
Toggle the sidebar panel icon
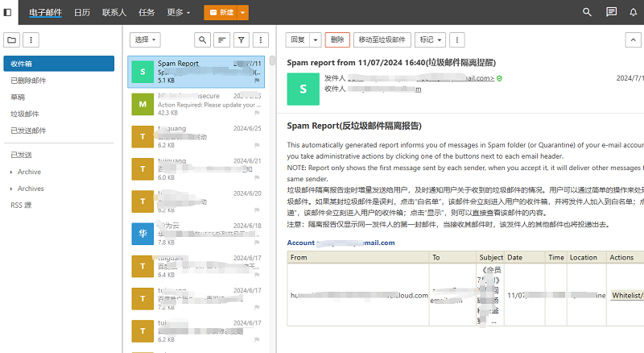[7, 12]
